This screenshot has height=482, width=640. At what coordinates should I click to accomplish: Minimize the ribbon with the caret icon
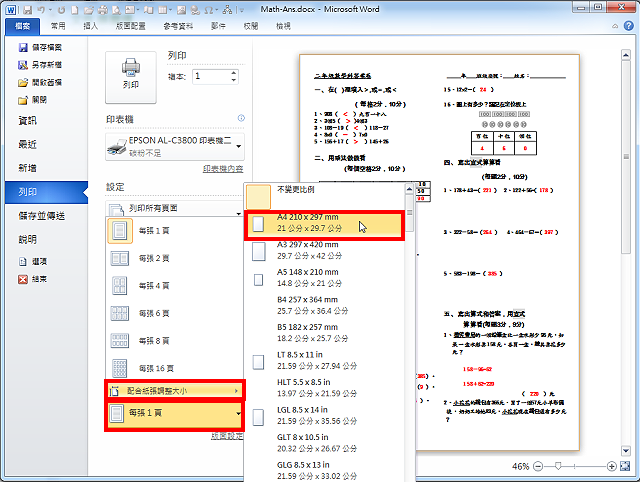615,26
